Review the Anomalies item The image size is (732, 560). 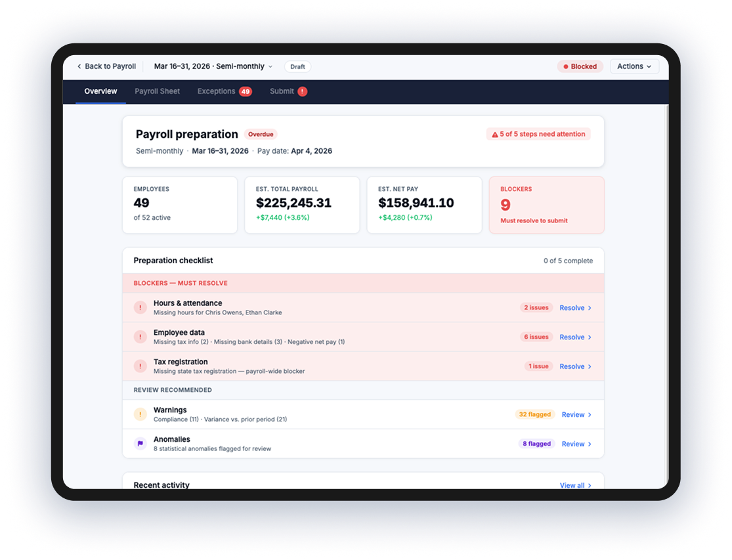[x=576, y=444]
